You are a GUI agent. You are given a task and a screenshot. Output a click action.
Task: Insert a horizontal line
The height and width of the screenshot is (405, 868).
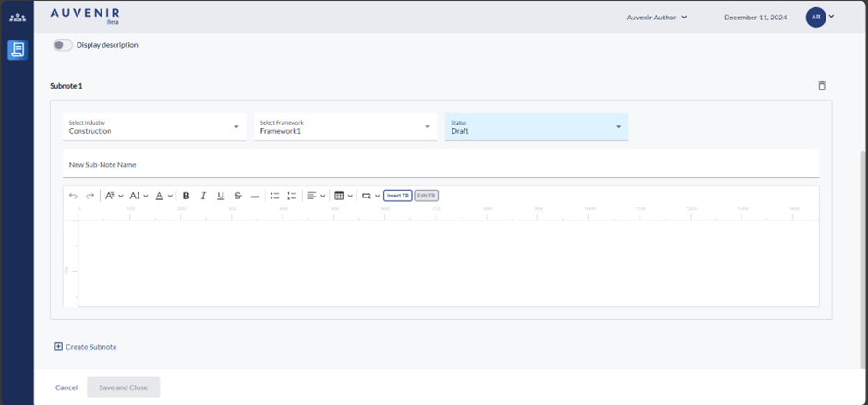click(255, 196)
